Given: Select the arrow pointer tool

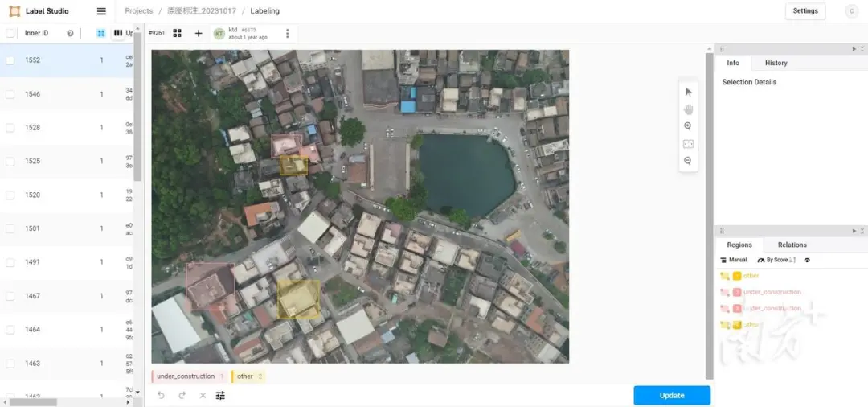Looking at the screenshot, I should (688, 92).
